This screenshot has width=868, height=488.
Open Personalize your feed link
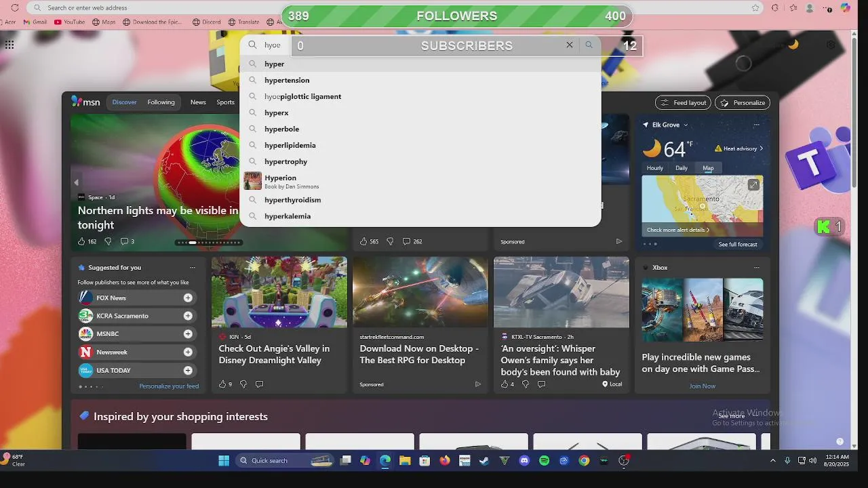click(169, 386)
